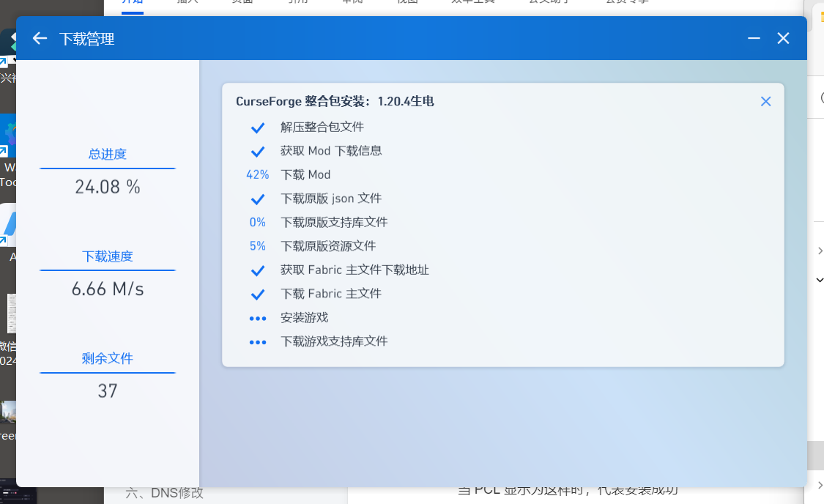Click checkmark for 获取 Fabric 主文件下载地址
The width and height of the screenshot is (824, 504).
pos(257,270)
